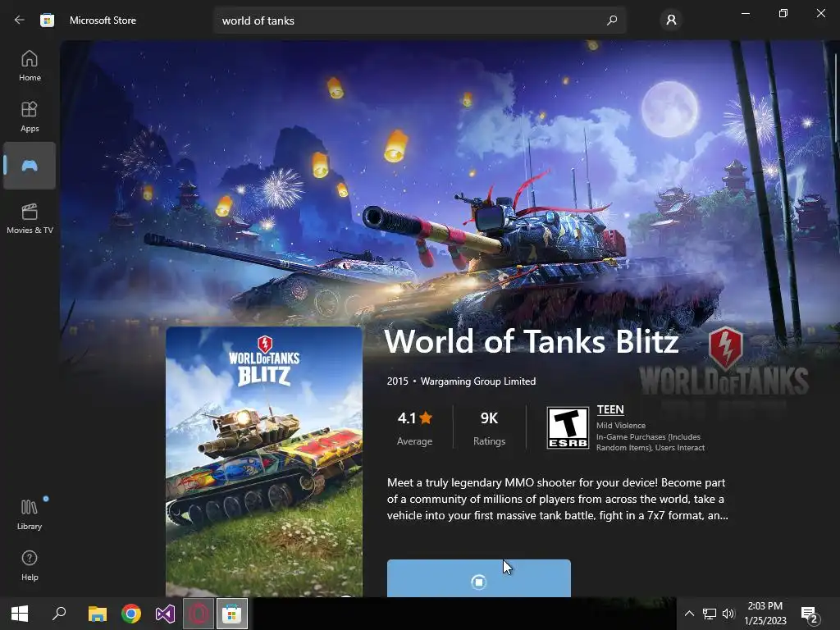Click Microsoft Store taskbar icon
The width and height of the screenshot is (840, 630).
231,614
